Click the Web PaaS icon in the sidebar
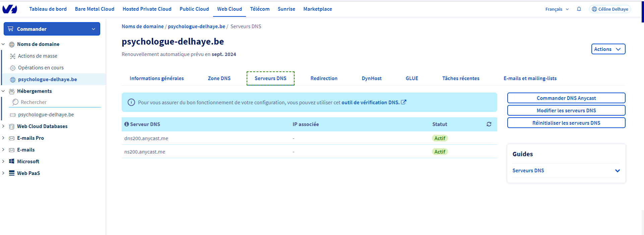The width and height of the screenshot is (644, 235). [12, 173]
